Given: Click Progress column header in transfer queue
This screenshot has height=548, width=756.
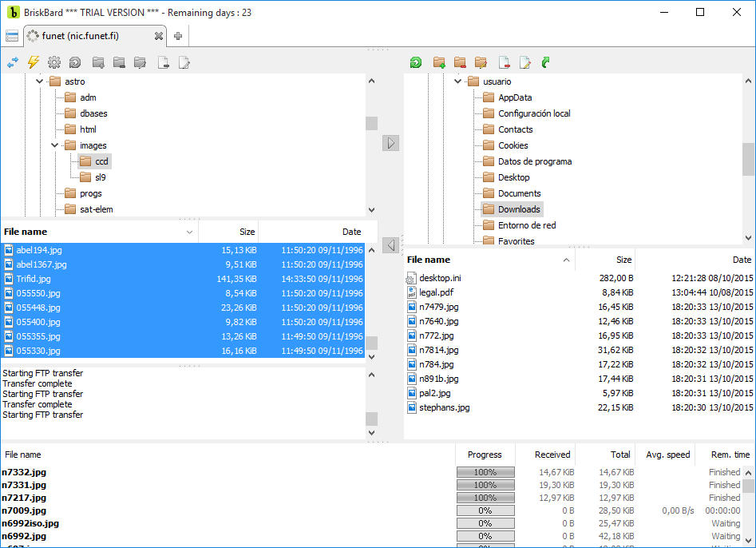Looking at the screenshot, I should click(x=485, y=455).
